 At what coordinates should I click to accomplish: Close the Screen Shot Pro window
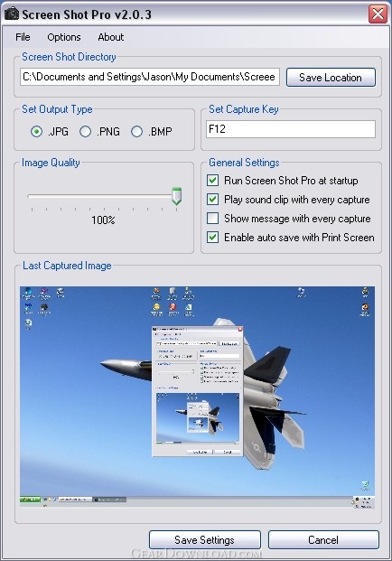378,14
